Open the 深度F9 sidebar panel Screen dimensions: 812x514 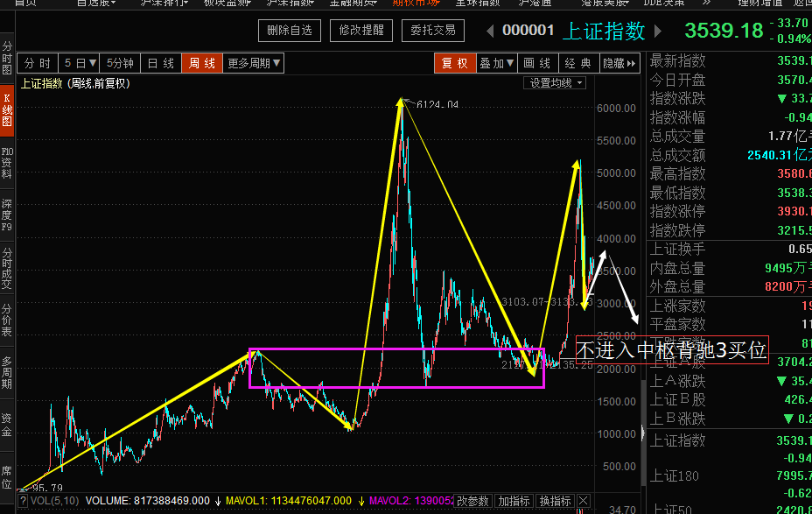[x=7, y=215]
